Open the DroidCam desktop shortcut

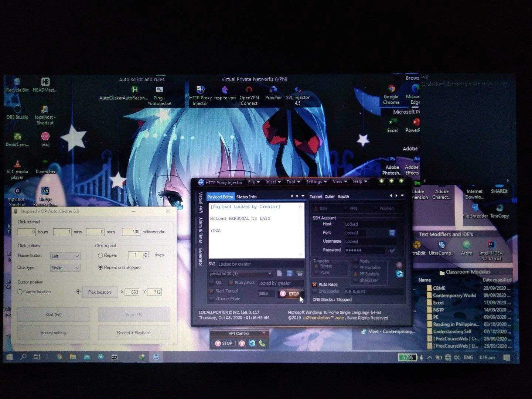tap(17, 140)
